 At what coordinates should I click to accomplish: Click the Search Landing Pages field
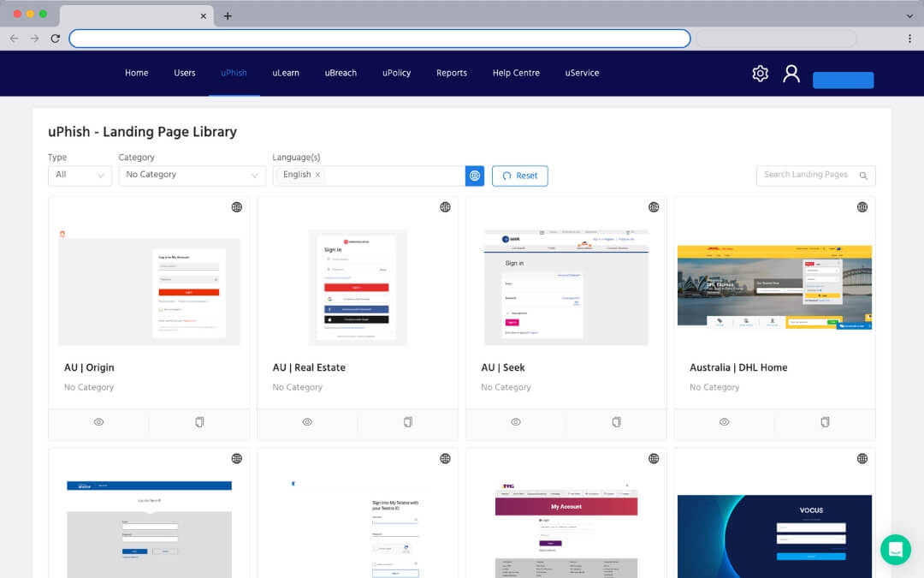(807, 176)
